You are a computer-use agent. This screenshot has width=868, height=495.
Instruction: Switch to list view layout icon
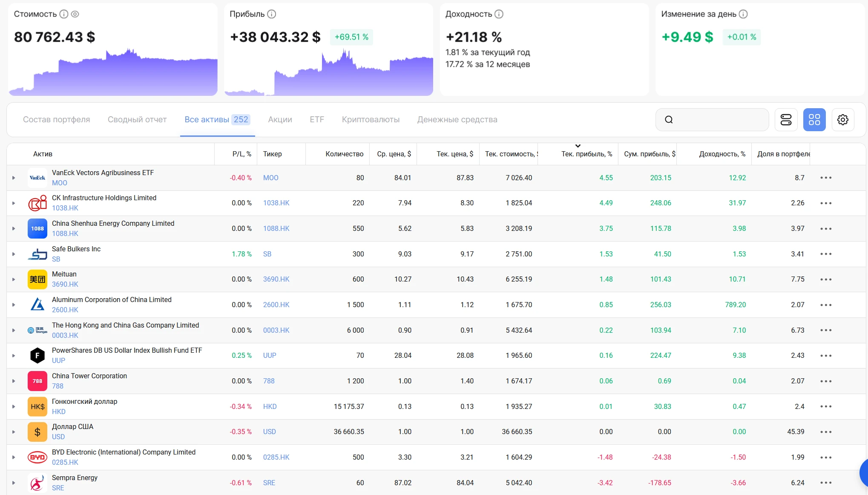[x=786, y=120]
